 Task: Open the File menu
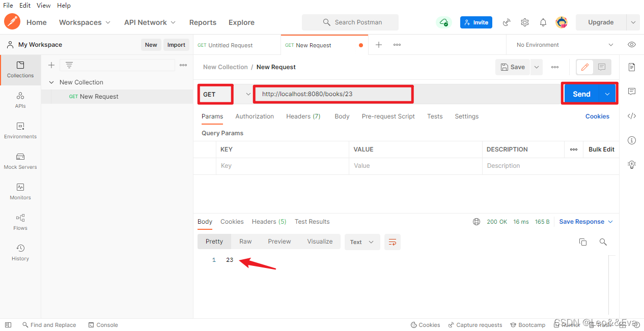point(8,5)
